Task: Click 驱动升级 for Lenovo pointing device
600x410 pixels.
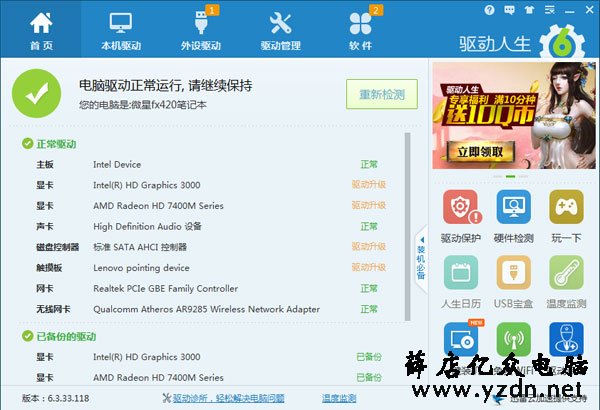Action: pos(368,268)
